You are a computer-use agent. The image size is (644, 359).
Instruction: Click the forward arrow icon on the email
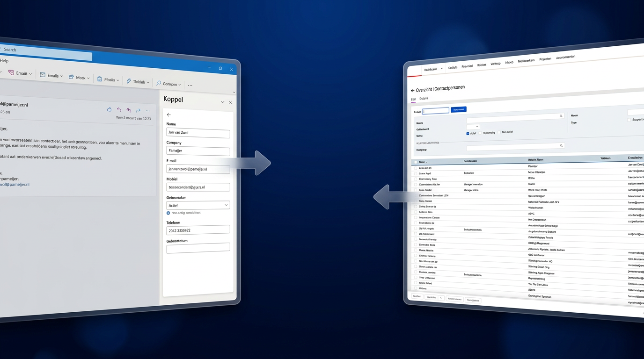[x=138, y=110]
